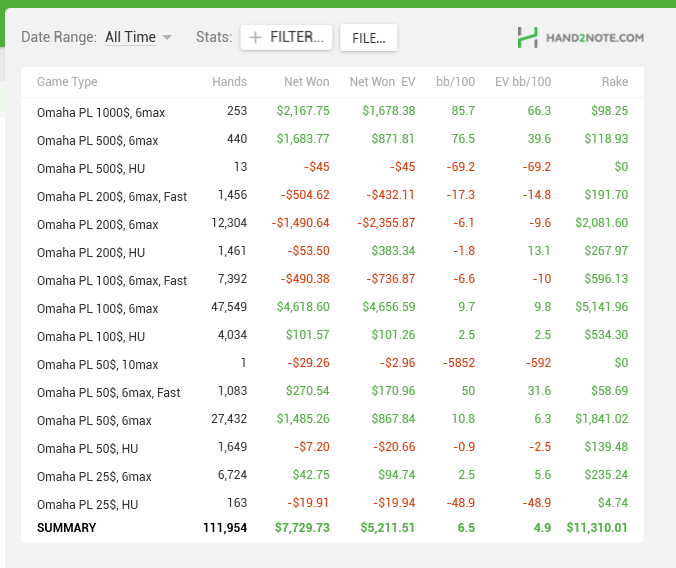
Task: Select the Omaha PL 100$, HU row
Action: point(332,336)
